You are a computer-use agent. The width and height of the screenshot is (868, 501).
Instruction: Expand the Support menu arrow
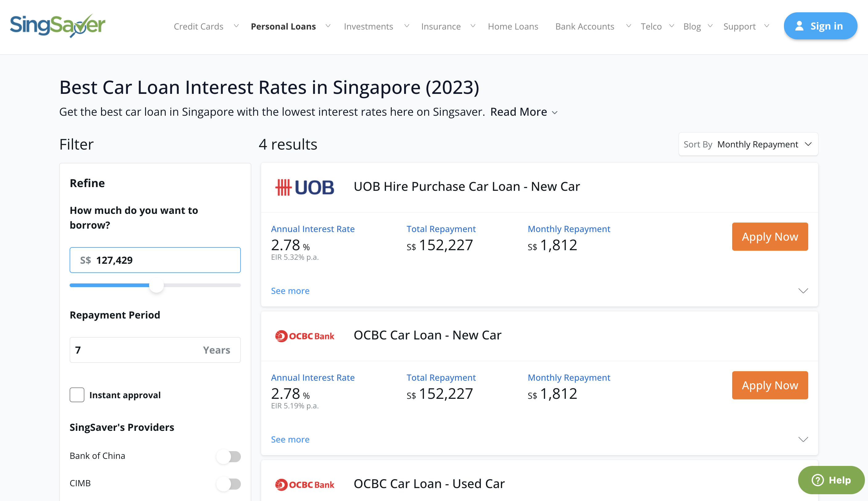[766, 26]
